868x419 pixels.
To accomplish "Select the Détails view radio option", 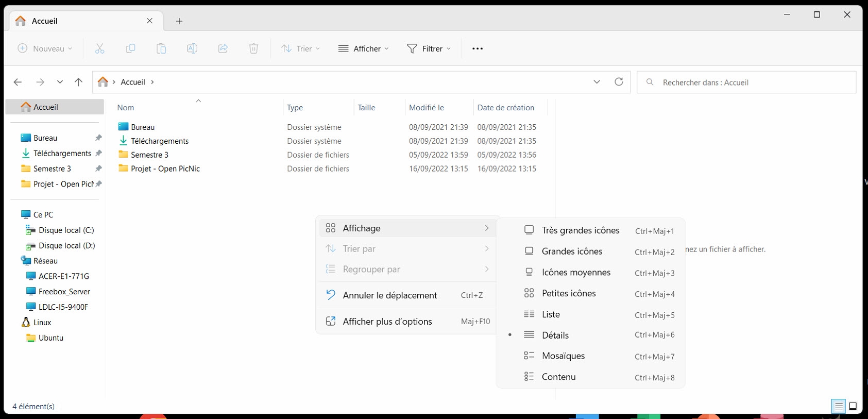I will point(555,335).
